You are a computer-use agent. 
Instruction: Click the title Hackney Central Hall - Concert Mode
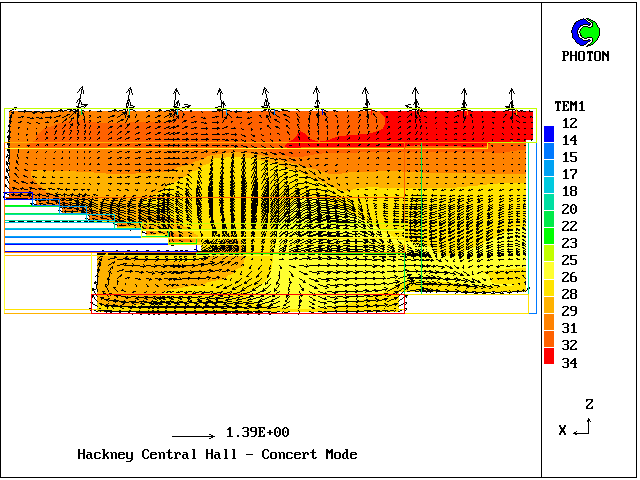pyautogui.click(x=217, y=455)
